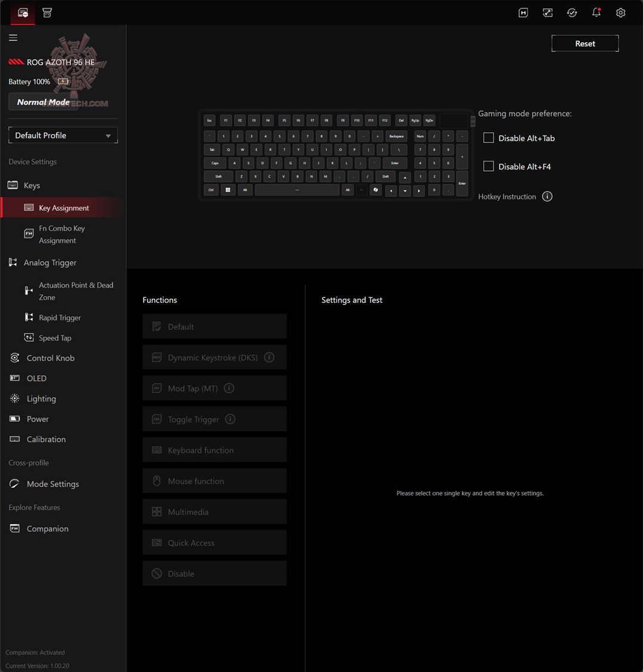Select the PgUp key on keyboard diagram
This screenshot has width=643, height=672.
(x=415, y=120)
